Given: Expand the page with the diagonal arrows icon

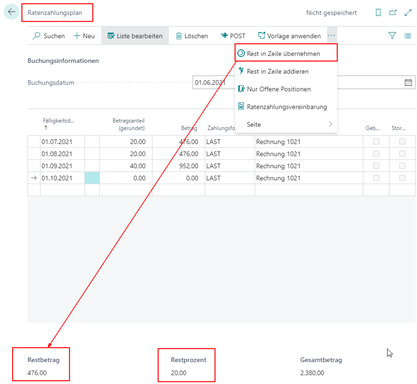Looking at the screenshot, I should [408, 13].
